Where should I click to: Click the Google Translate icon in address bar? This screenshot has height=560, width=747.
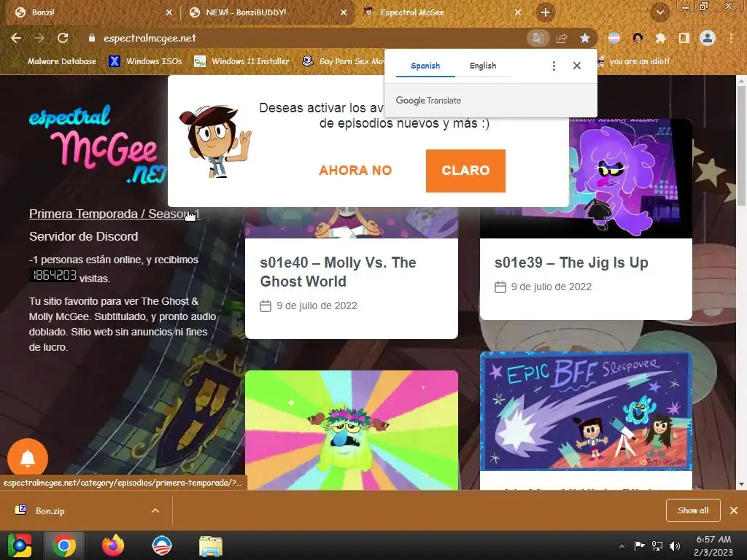point(538,38)
